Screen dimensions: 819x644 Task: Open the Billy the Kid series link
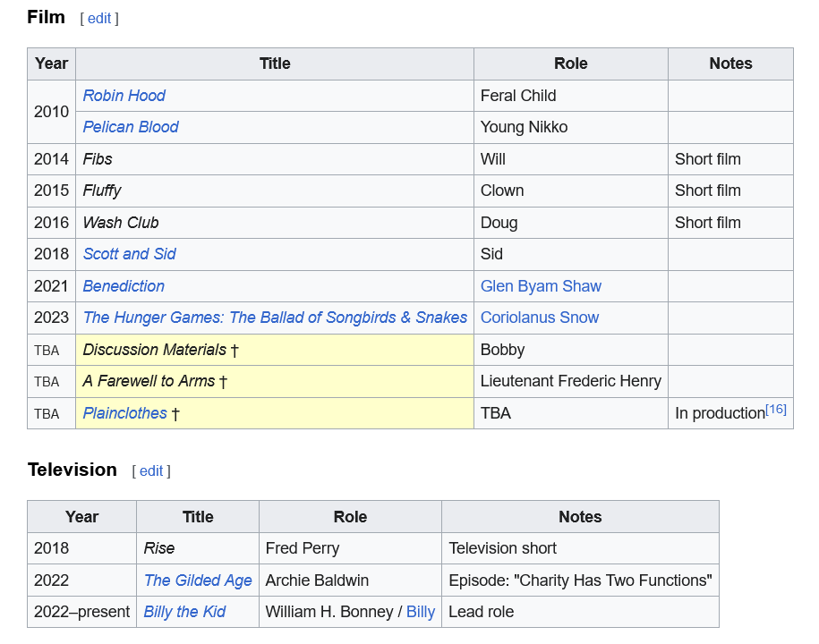tap(184, 612)
